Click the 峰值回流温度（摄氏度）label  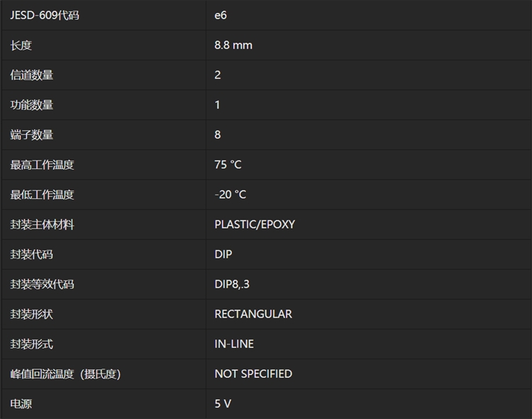(x=65, y=374)
